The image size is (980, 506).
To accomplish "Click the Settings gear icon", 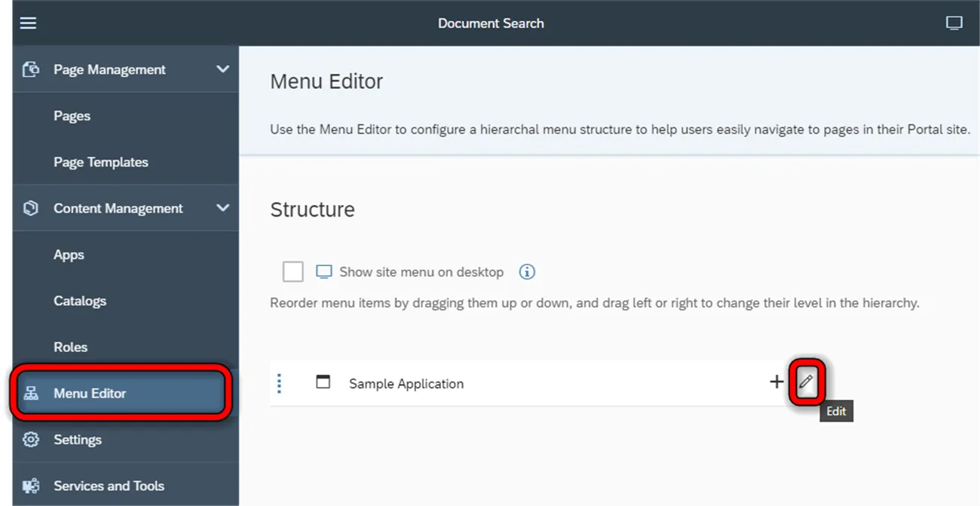I will click(31, 440).
